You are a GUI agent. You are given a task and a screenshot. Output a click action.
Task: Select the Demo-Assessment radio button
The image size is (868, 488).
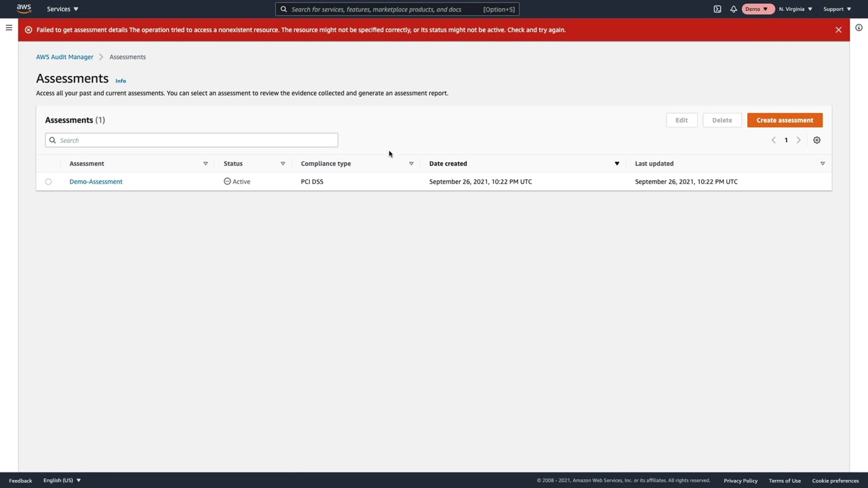click(x=48, y=182)
